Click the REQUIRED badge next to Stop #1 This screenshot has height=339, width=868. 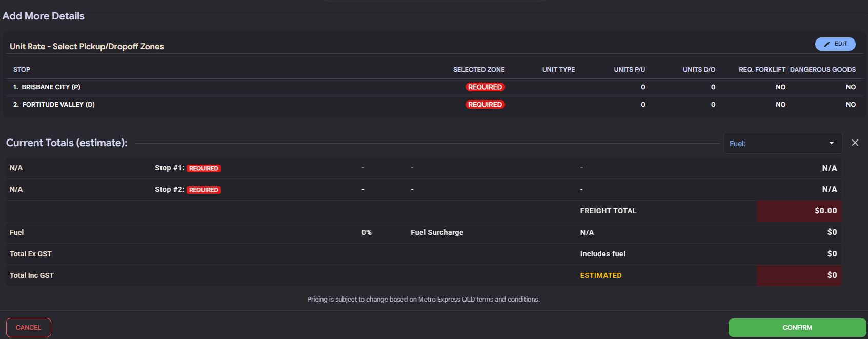click(204, 168)
